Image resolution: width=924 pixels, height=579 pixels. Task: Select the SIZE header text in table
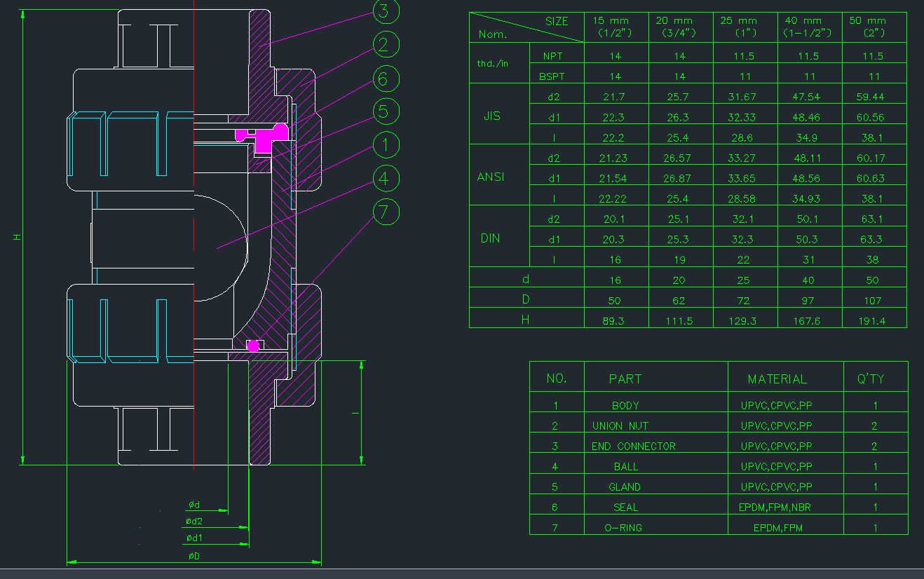(557, 21)
